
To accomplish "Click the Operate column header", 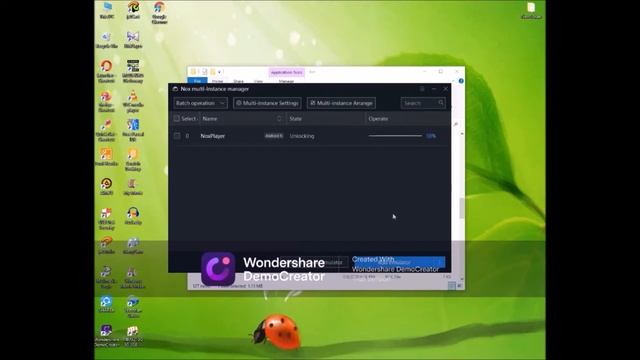I will point(378,119).
